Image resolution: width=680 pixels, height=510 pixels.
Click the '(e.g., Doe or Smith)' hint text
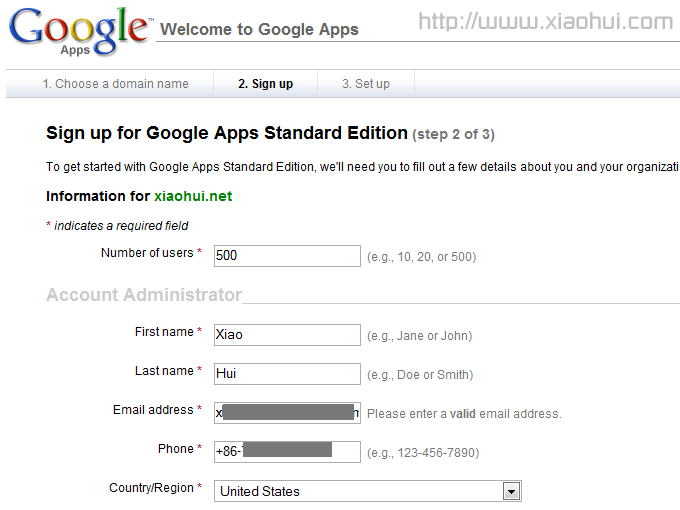click(x=420, y=375)
